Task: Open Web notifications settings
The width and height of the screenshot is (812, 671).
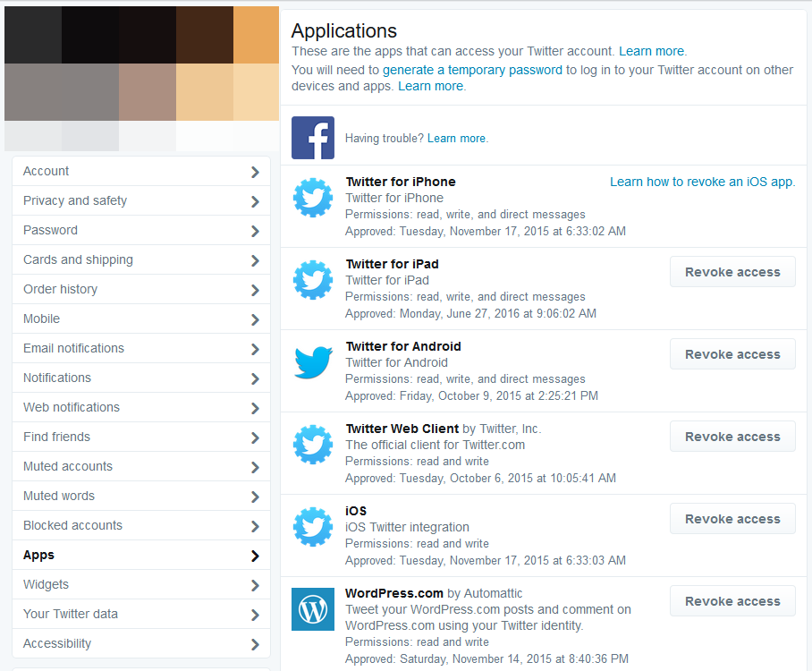Action: click(x=141, y=407)
